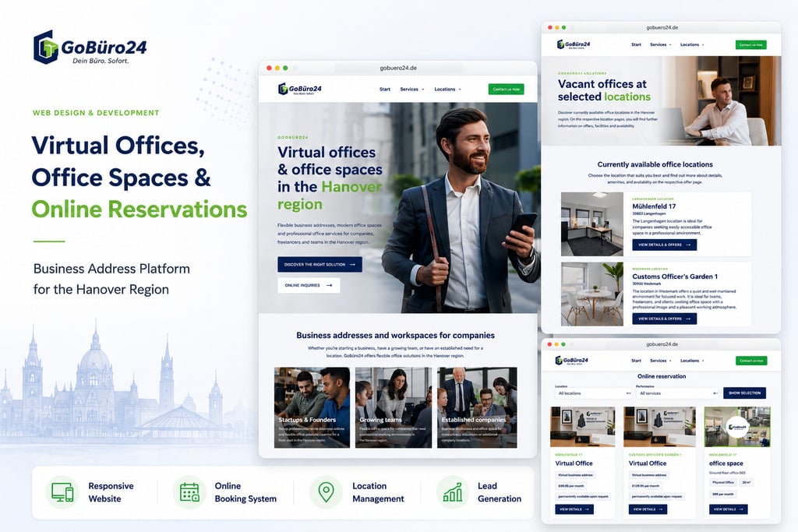The image size is (798, 532).
Task: Click GoBüro24 logo in Vacant offices window header
Action: coord(574,44)
